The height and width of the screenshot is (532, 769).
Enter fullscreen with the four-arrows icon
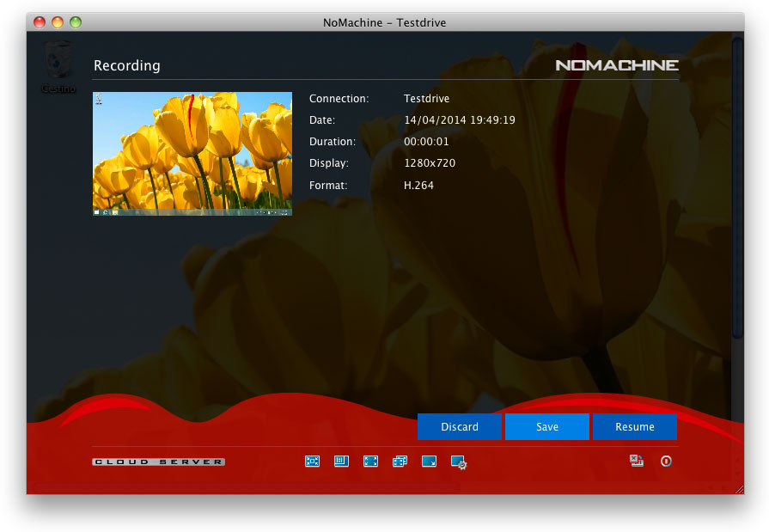coord(370,462)
